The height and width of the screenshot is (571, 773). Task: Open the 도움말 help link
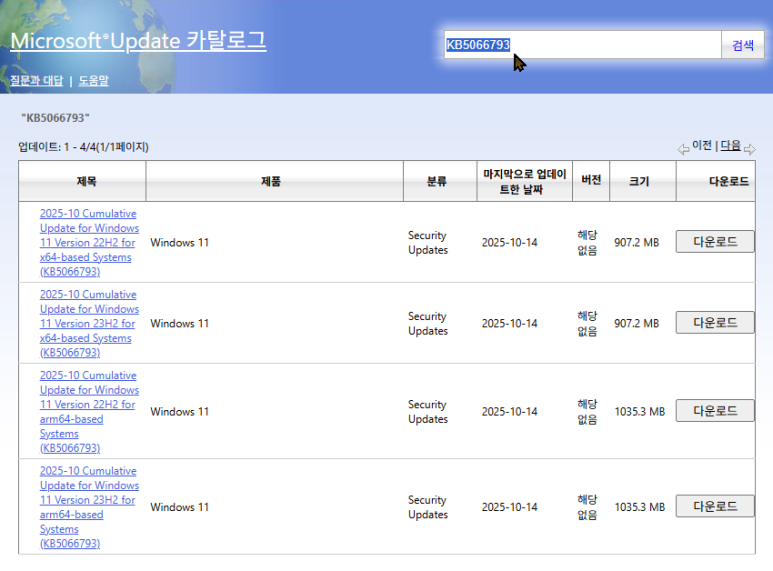coord(94,80)
